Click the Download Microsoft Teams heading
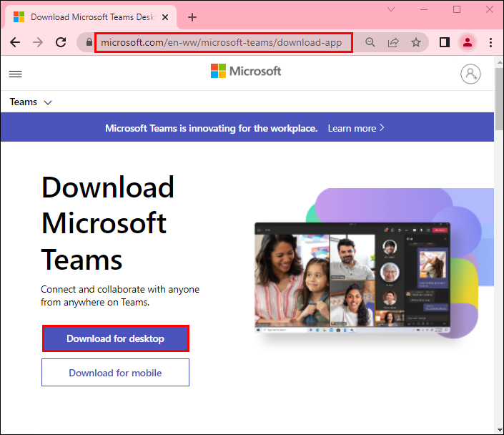 [108, 223]
